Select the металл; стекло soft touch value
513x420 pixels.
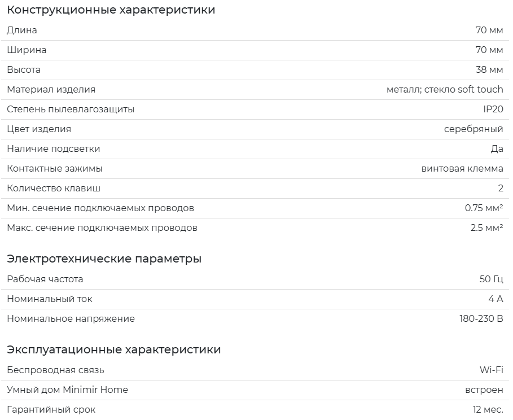click(445, 89)
